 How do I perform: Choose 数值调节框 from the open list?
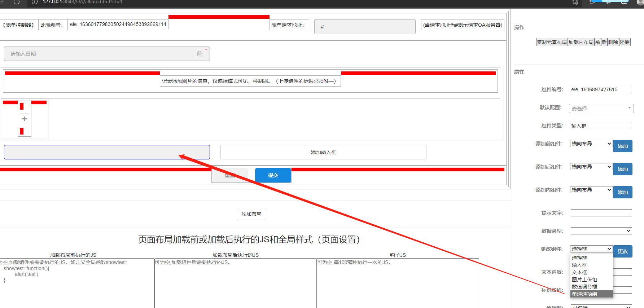point(591,287)
